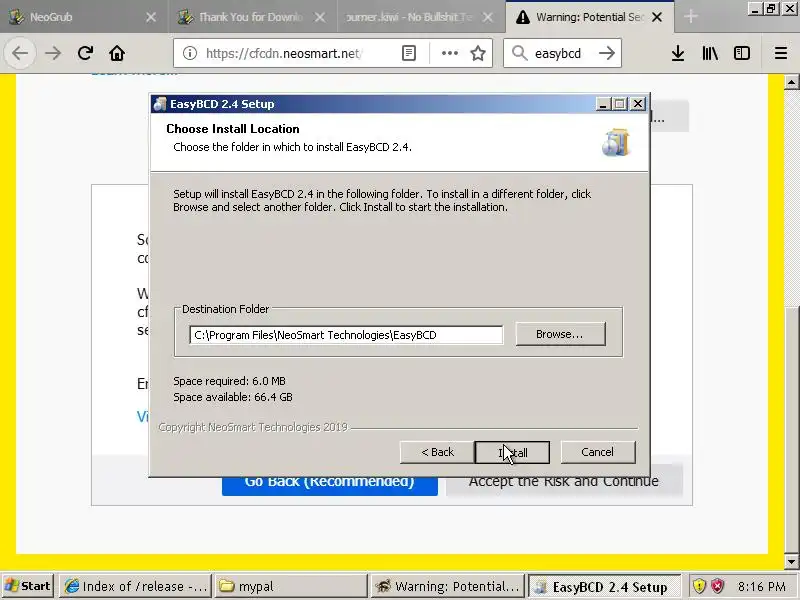The width and height of the screenshot is (800, 600).
Task: Open the browser home page
Action: [x=117, y=53]
